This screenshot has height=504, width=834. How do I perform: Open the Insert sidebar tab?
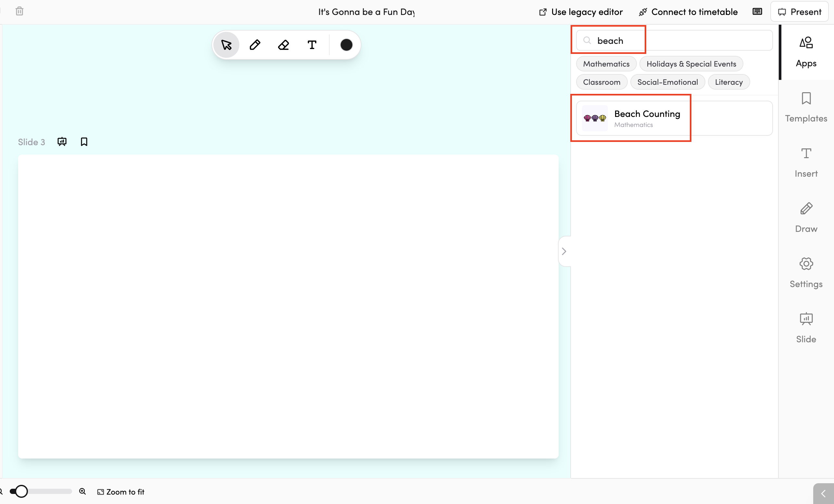[806, 163]
